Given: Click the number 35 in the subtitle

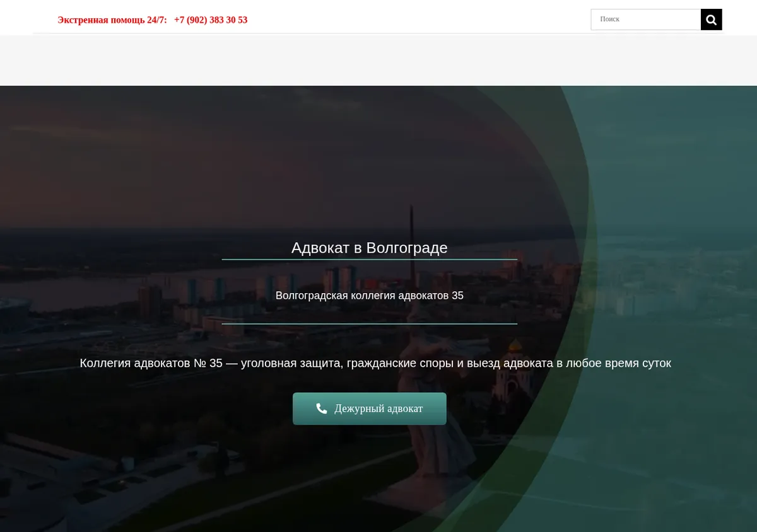Looking at the screenshot, I should point(457,296).
